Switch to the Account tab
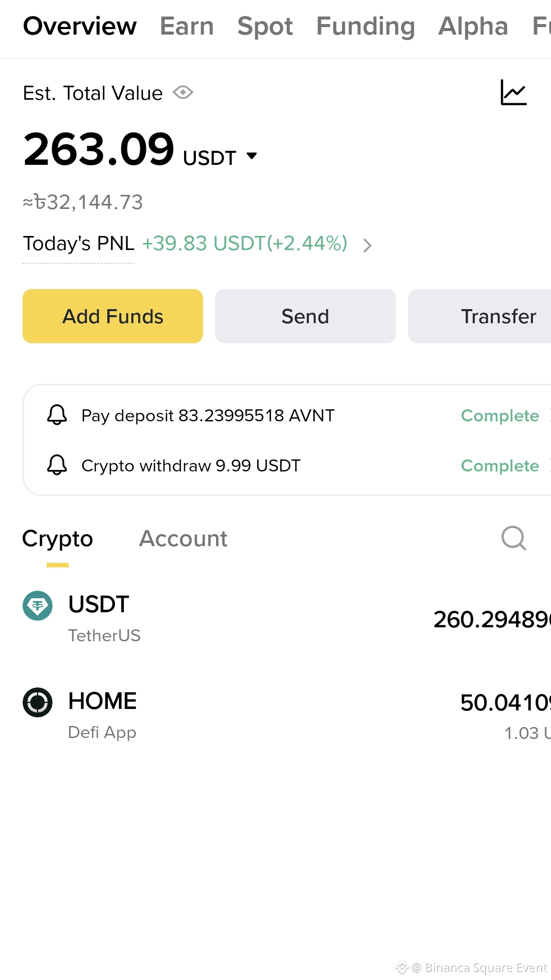The image size is (551, 980). 183,539
